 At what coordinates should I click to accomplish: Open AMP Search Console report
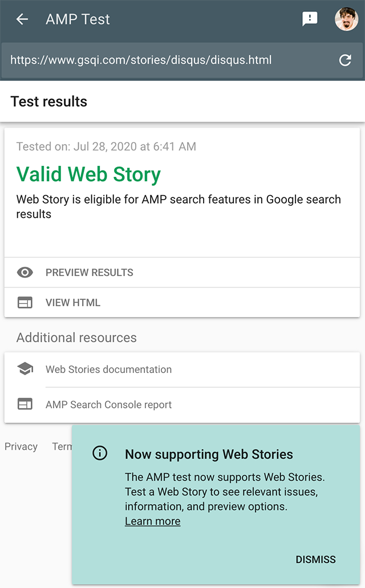pos(108,405)
